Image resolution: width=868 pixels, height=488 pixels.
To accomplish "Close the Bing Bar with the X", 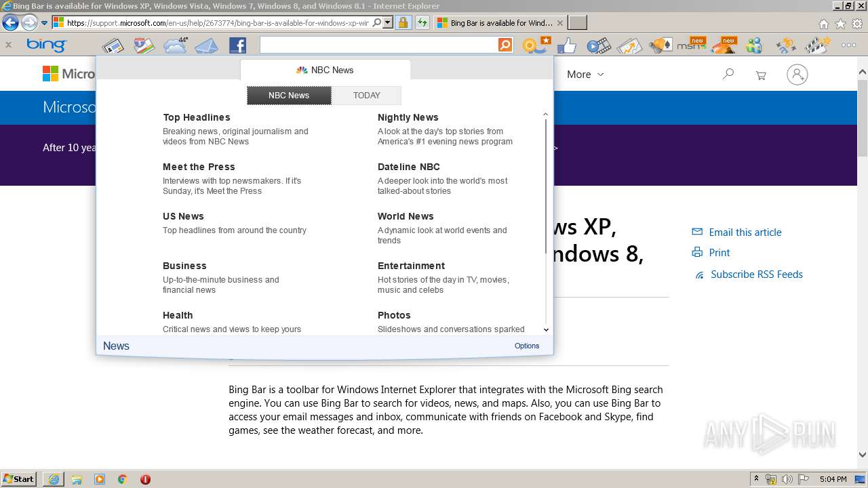I will [8, 45].
